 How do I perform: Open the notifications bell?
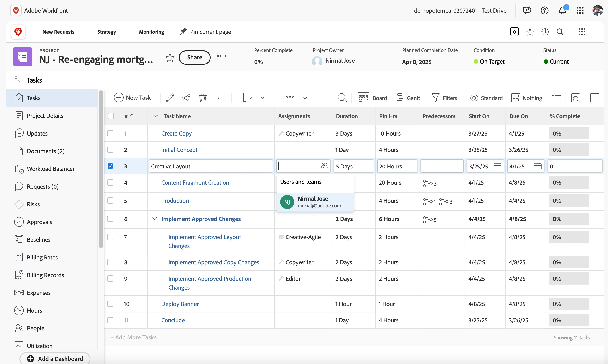[562, 11]
